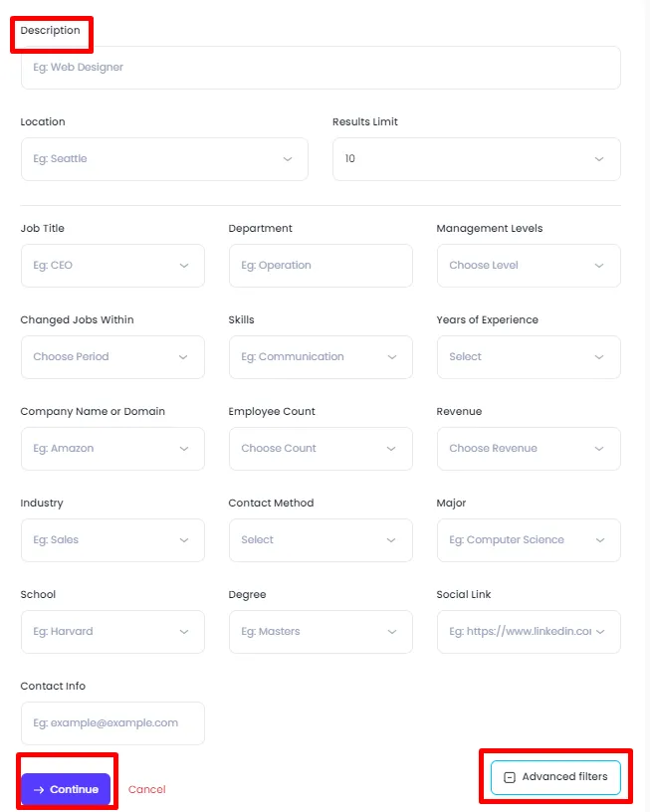
Task: Click the red Cancel link
Action: [x=146, y=789]
